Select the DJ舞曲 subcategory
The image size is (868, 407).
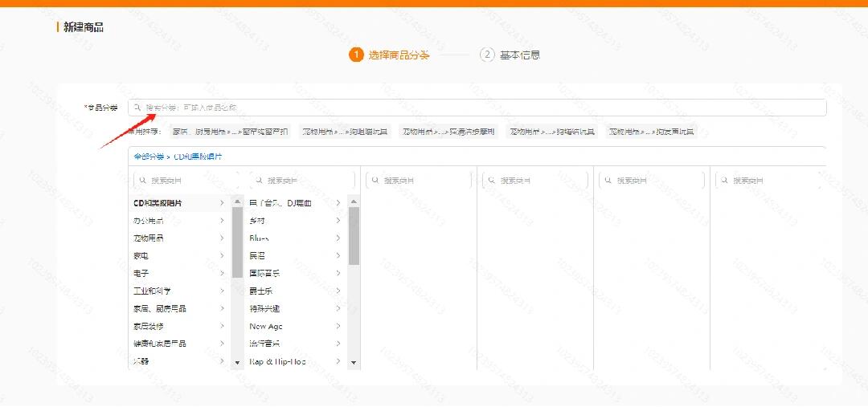[x=296, y=203]
